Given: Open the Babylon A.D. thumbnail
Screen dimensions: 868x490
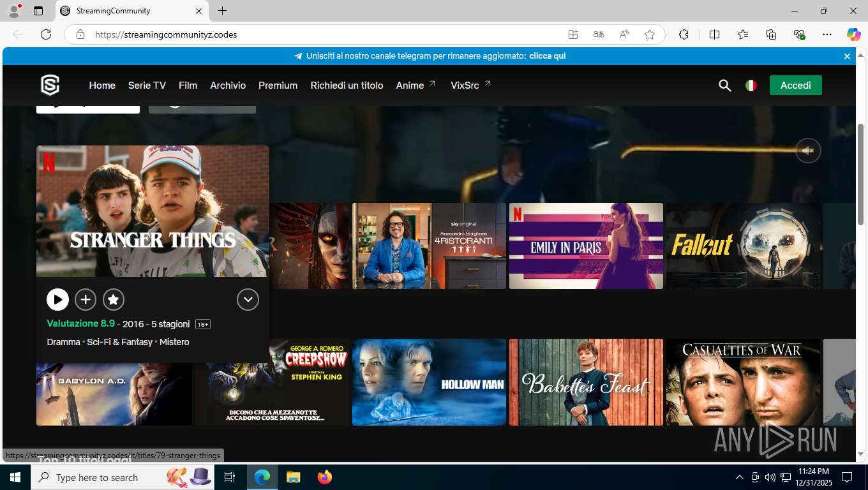Looking at the screenshot, I should pyautogui.click(x=114, y=394).
